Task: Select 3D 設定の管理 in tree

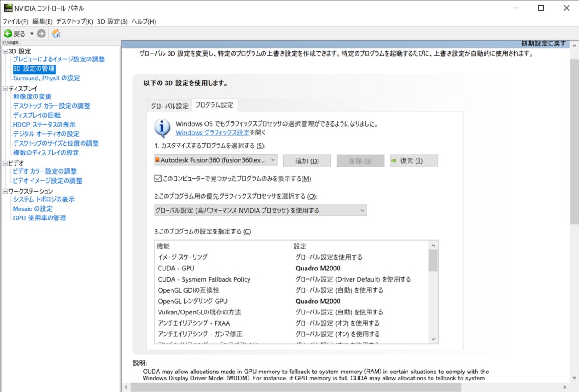Action: (x=34, y=69)
